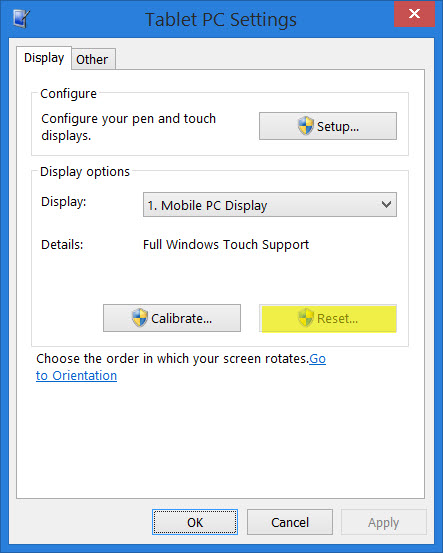Click the Reset... text label
This screenshot has height=553, width=443.
pyautogui.click(x=337, y=318)
